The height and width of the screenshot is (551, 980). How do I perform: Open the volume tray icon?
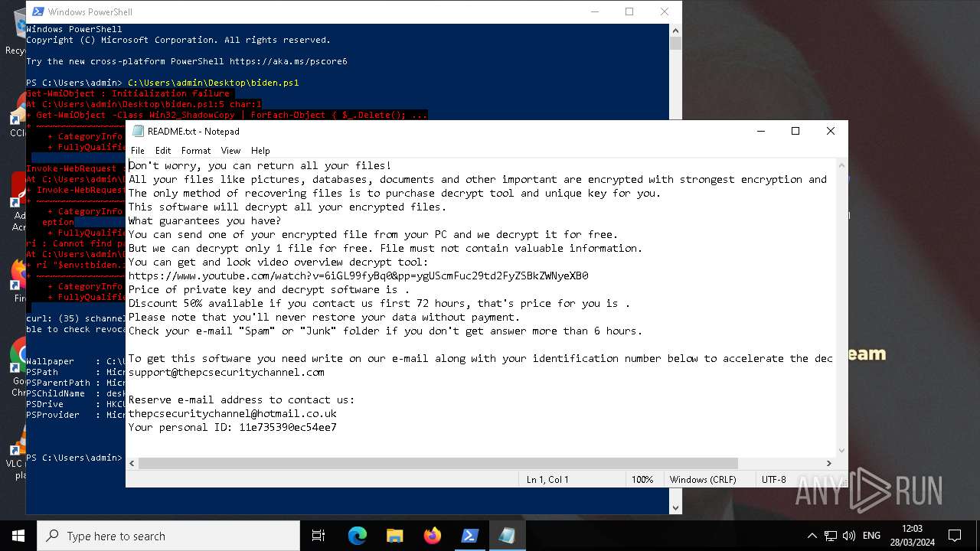coord(848,536)
